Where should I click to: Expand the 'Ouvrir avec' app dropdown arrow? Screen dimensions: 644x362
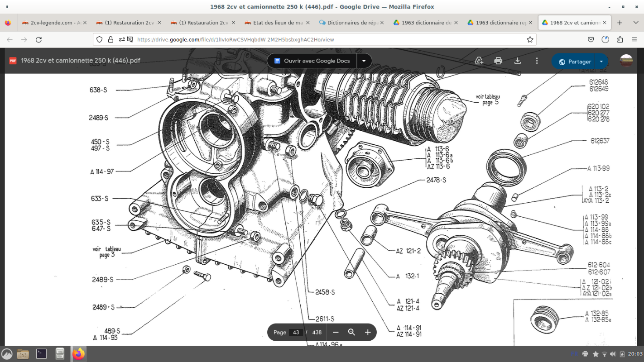tap(364, 61)
